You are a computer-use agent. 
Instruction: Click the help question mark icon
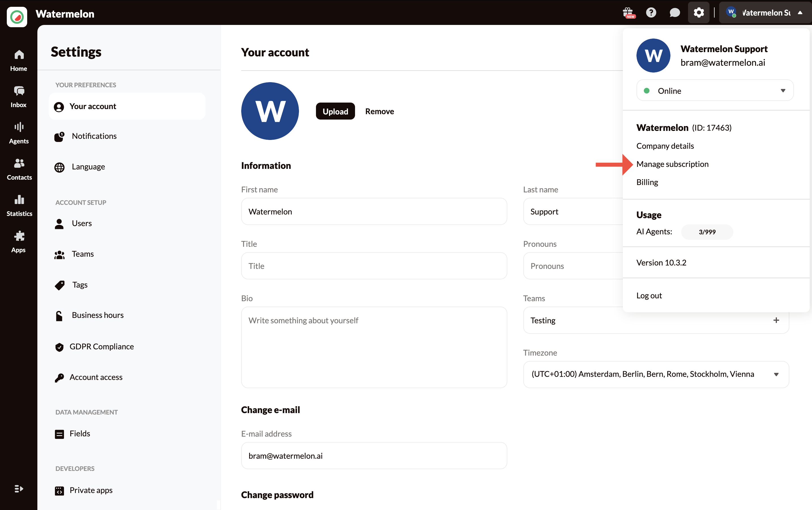(x=651, y=13)
